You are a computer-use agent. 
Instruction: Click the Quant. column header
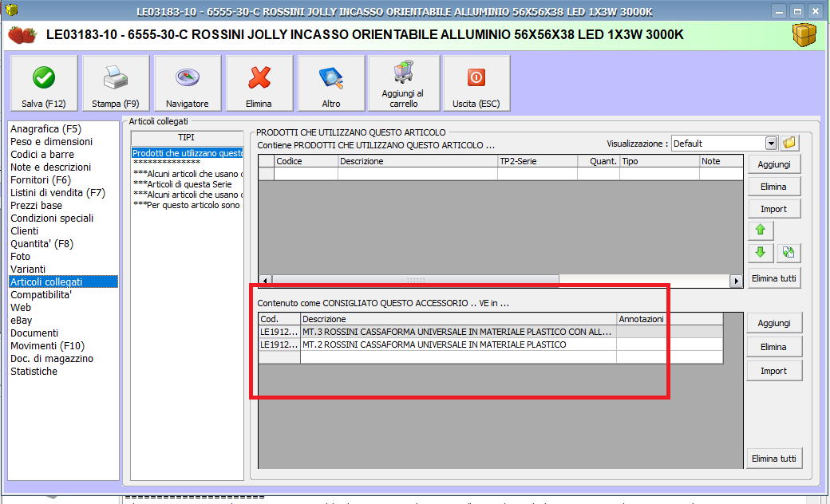point(598,161)
